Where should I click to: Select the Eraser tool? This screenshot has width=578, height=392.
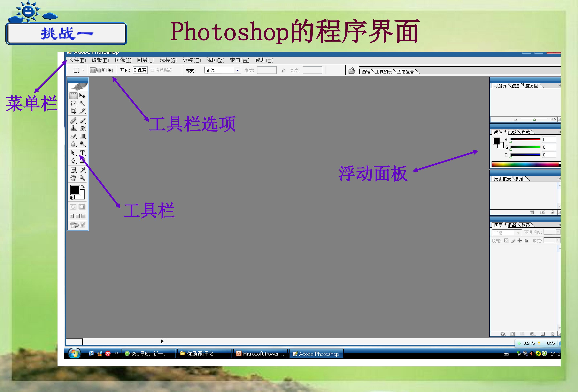point(73,136)
